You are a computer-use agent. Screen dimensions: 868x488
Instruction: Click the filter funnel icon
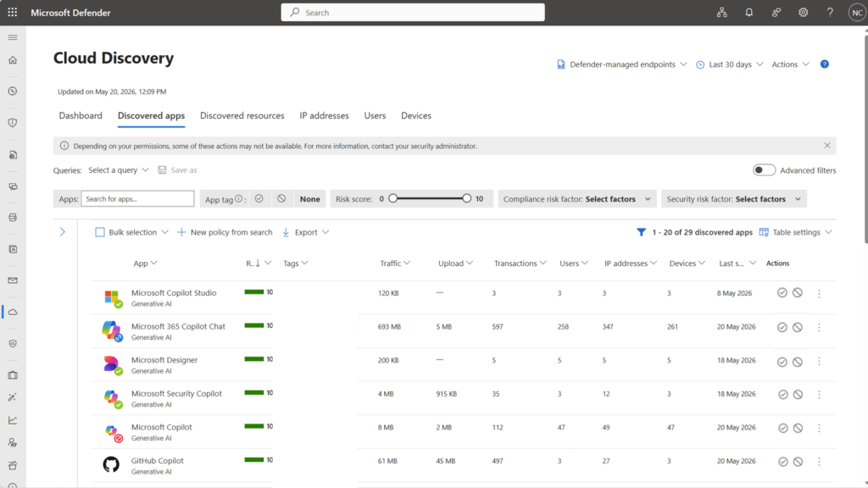pos(641,232)
